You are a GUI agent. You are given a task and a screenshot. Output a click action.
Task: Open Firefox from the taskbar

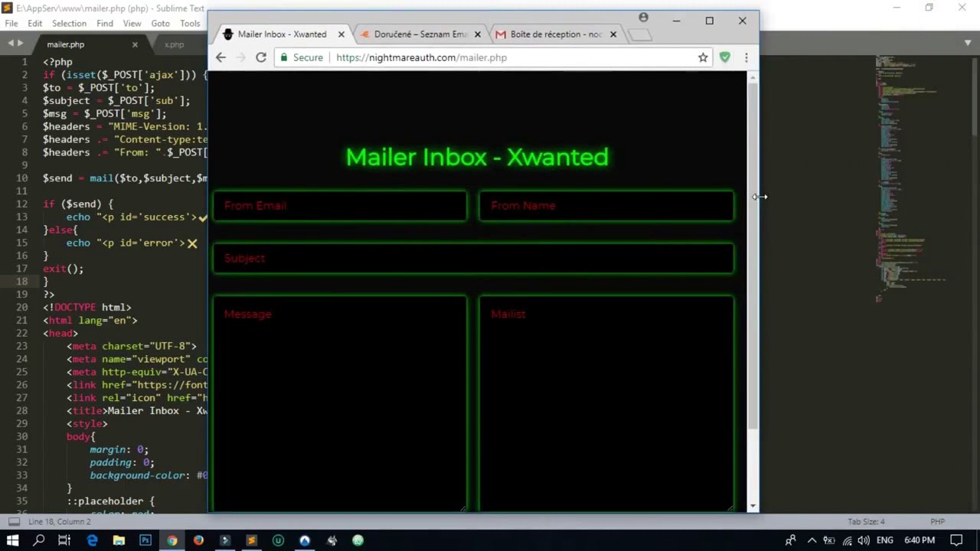198,540
